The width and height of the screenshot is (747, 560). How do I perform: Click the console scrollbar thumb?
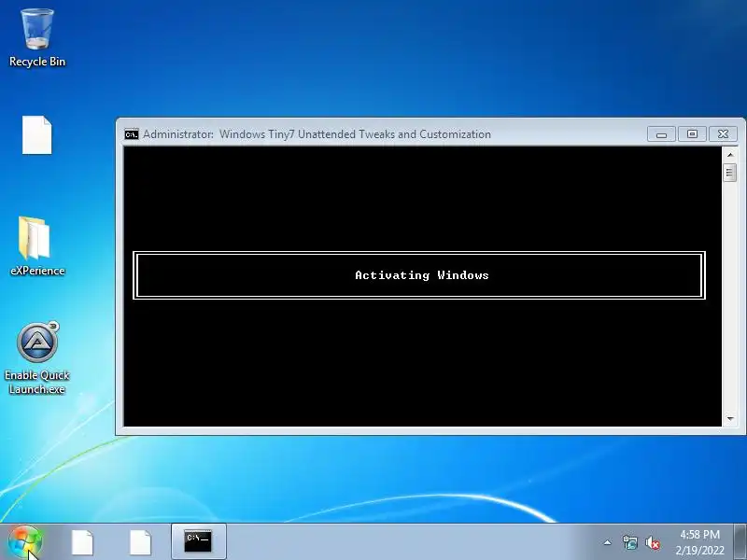click(730, 172)
